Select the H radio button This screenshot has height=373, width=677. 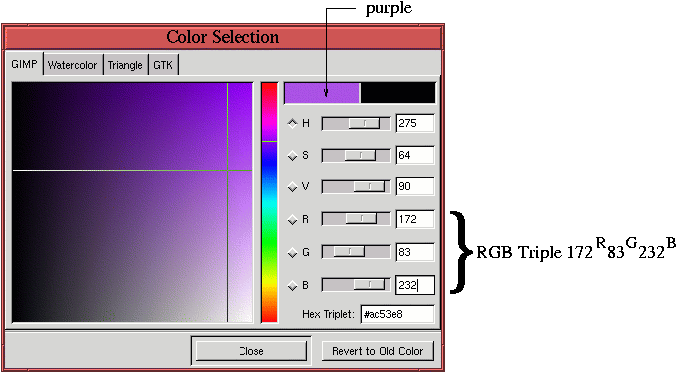(x=293, y=123)
